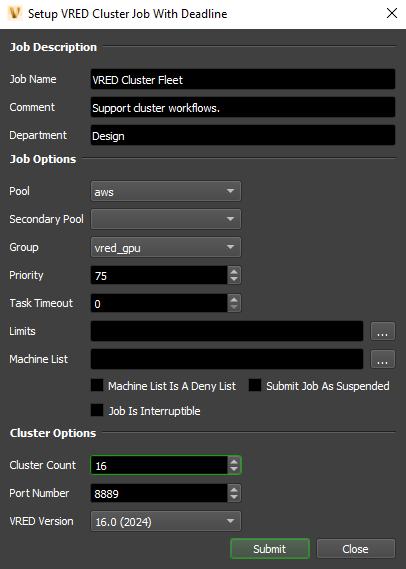Click the Job Description section heading
This screenshot has height=569, width=406.
[53, 47]
